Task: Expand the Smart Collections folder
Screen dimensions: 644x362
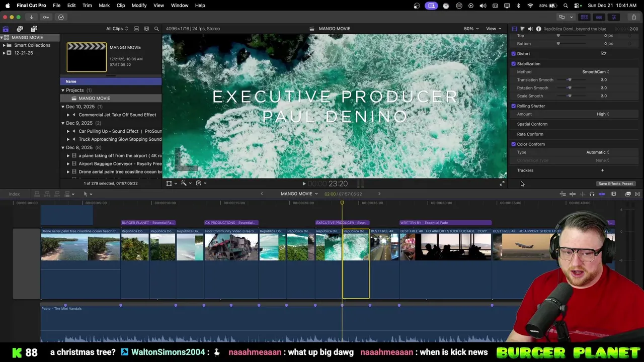Action: (x=4, y=45)
